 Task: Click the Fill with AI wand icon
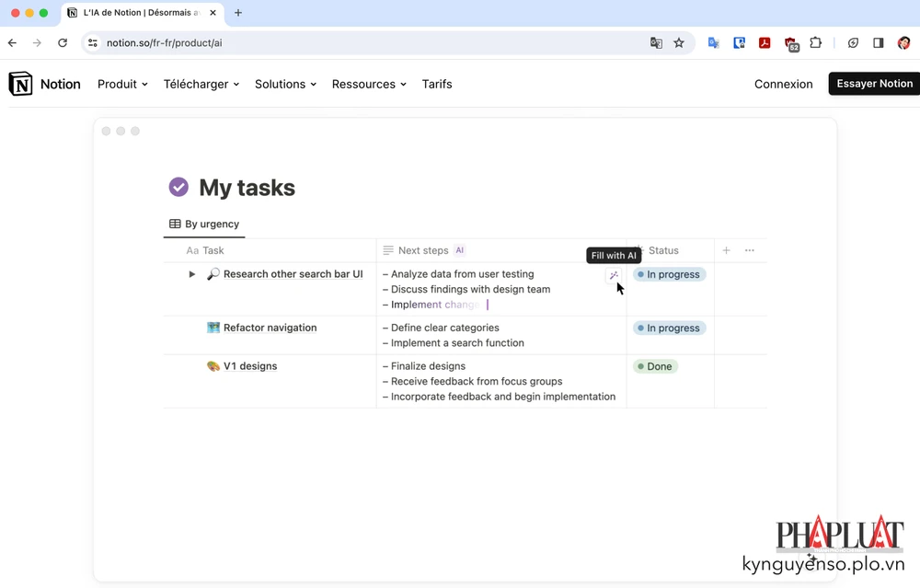click(x=614, y=275)
